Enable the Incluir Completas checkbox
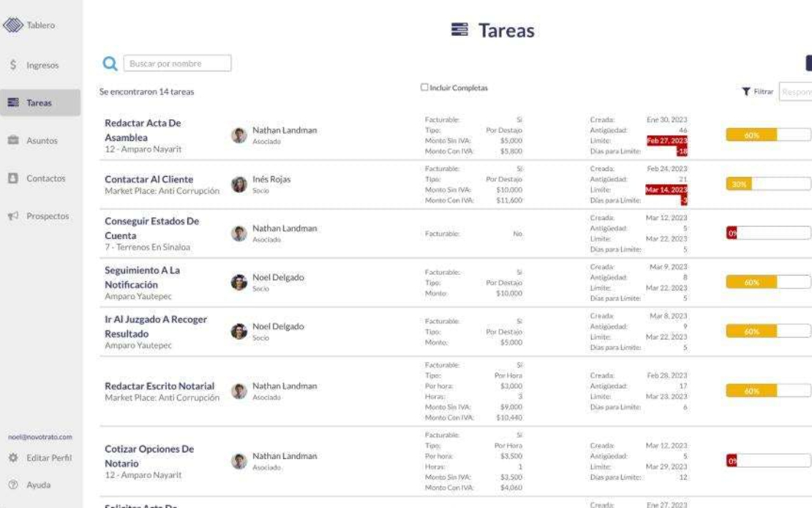812x508 pixels. click(424, 88)
